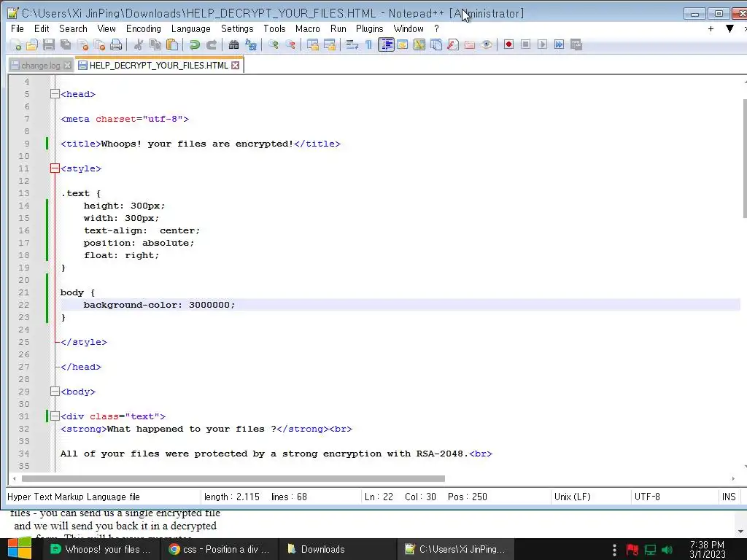Toggle synchronize vertical scrolling
747x560 pixels.
pyautogui.click(x=312, y=44)
